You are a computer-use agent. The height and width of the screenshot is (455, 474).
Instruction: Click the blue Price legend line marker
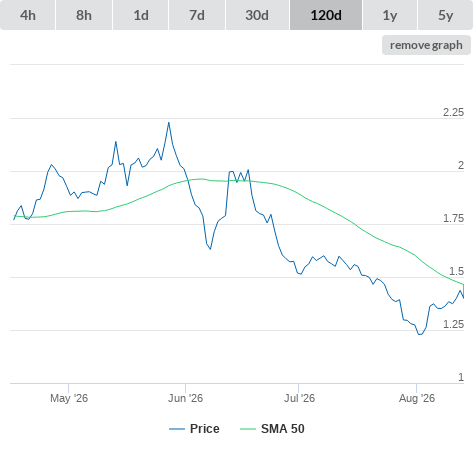pos(177,429)
